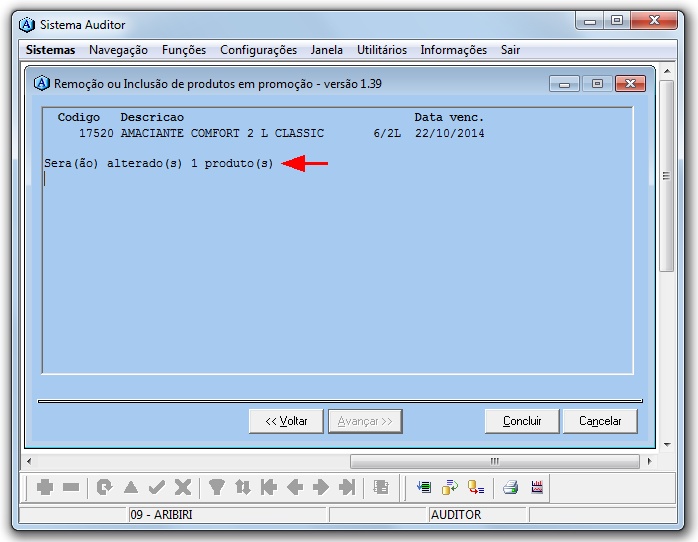Click the Concluir button

(x=522, y=421)
